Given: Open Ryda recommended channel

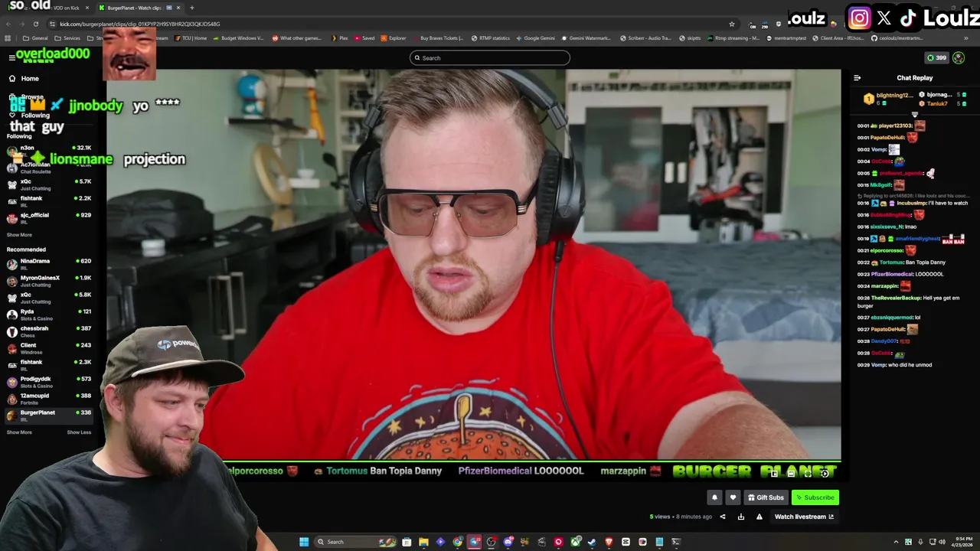Looking at the screenshot, I should pos(49,314).
